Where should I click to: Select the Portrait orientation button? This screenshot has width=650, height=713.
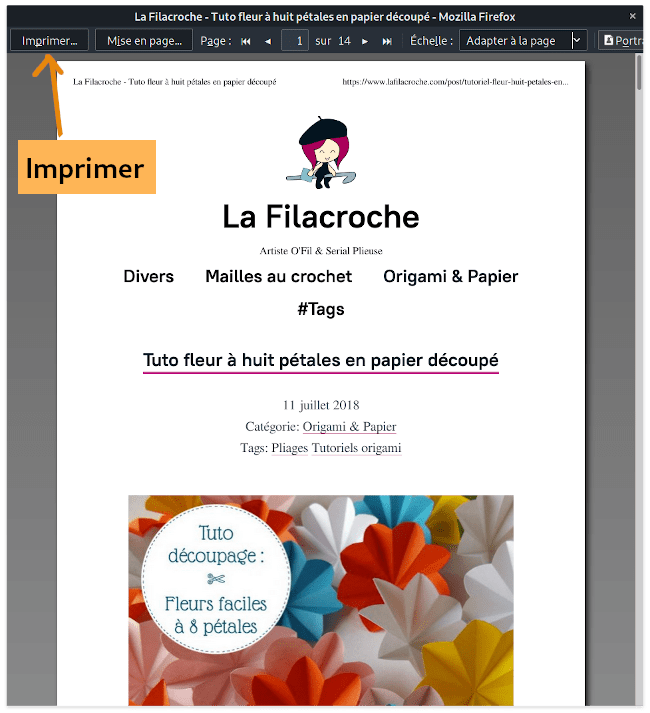click(x=621, y=41)
